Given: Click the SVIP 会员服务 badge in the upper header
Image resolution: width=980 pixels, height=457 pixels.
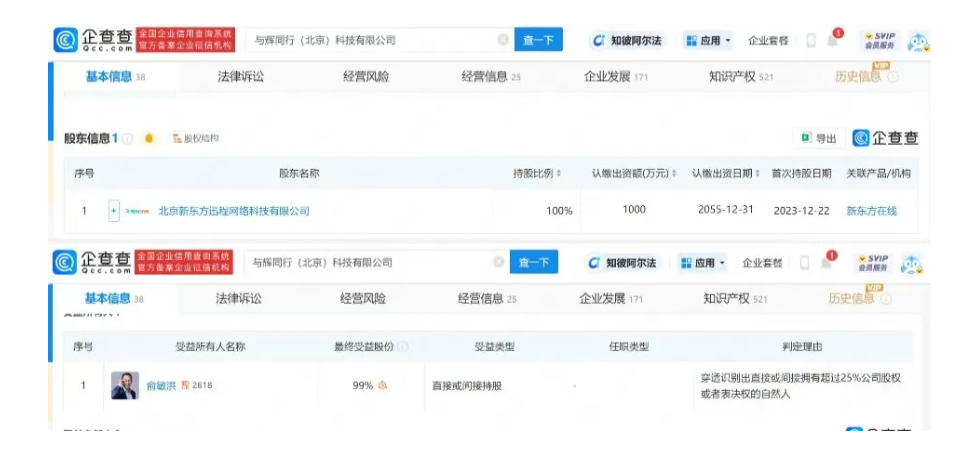Looking at the screenshot, I should click(x=879, y=40).
